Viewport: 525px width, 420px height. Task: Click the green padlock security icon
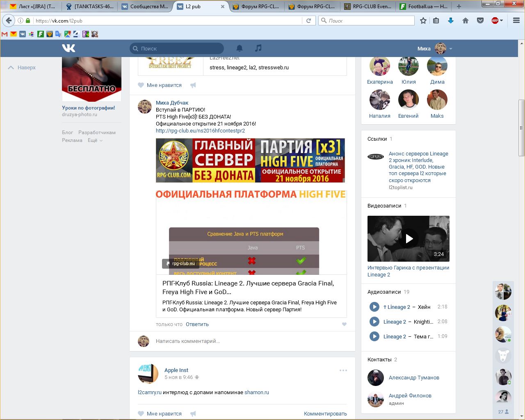coord(28,21)
